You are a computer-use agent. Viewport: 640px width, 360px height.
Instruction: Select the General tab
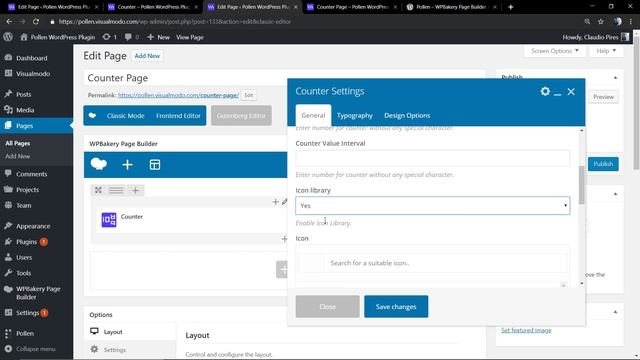pos(313,116)
